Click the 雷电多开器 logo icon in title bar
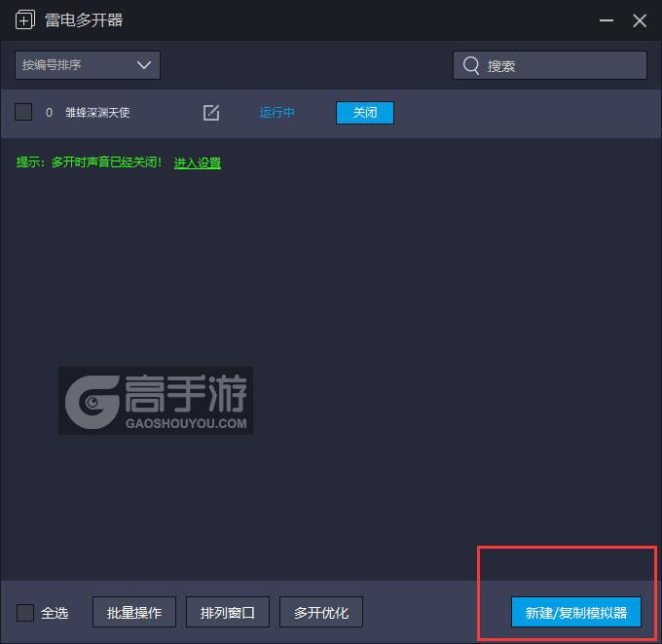 (x=25, y=19)
